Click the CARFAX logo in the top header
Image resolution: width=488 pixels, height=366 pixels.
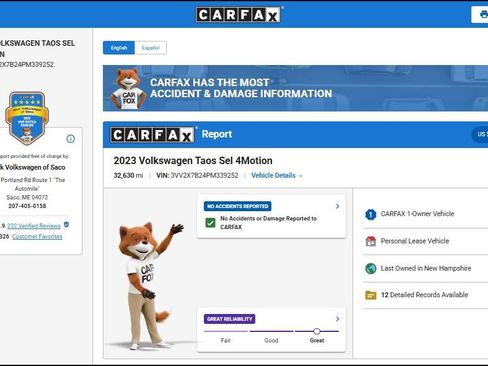(x=238, y=15)
